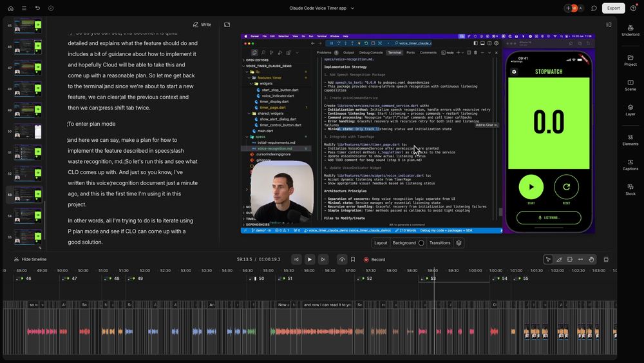Select scene 46 thumbnail
The image size is (644, 363).
coord(28,47)
